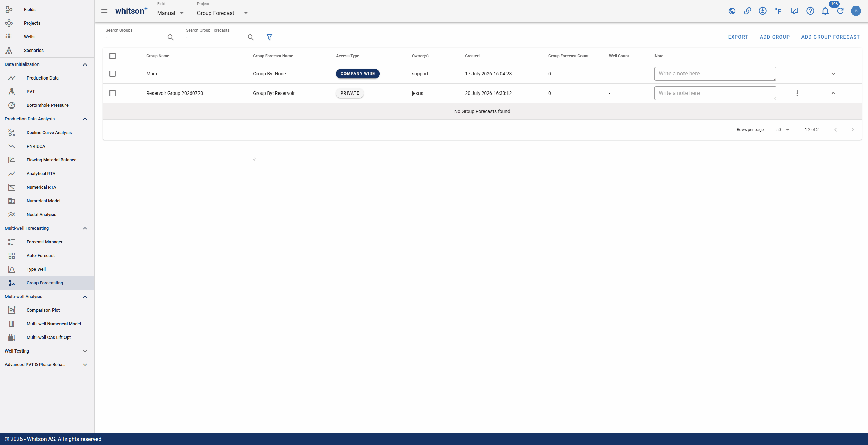This screenshot has height=445, width=868.
Task: Open the feedback chat icon
Action: tap(795, 11)
